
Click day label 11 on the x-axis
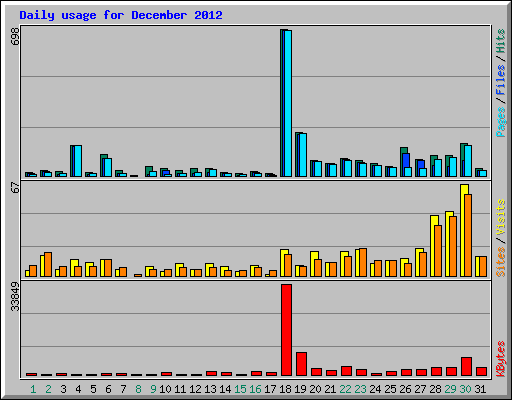click(180, 389)
